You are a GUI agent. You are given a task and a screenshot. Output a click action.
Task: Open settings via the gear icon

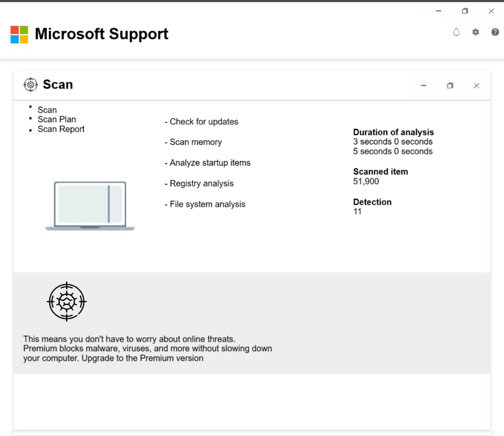click(x=475, y=32)
